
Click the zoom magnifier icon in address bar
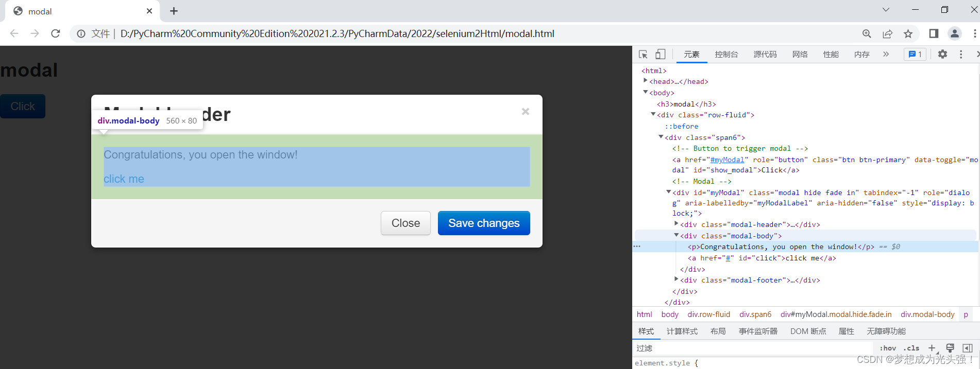click(867, 33)
